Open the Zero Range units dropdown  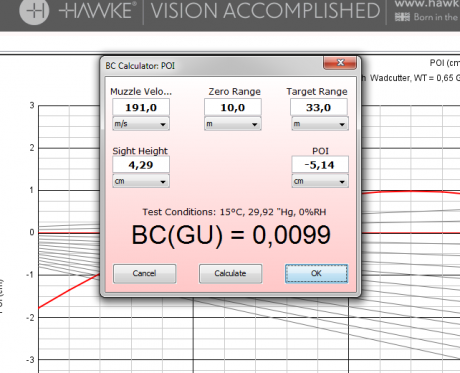(x=232, y=124)
